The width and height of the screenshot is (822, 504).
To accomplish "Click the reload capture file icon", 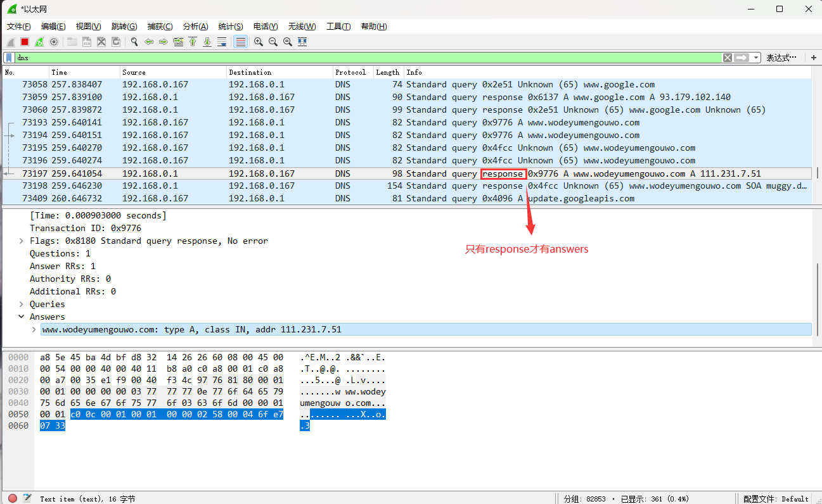I will pos(116,42).
